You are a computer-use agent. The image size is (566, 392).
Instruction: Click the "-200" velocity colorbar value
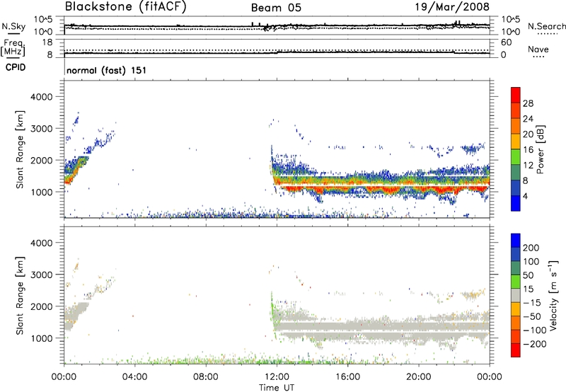point(534,344)
